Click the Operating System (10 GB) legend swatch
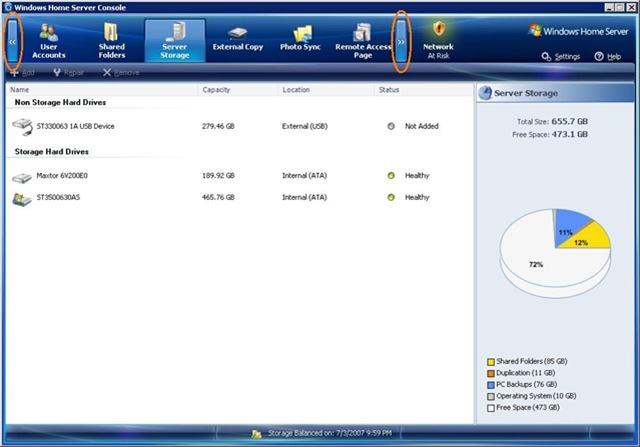The height and width of the screenshot is (447, 640). [491, 396]
